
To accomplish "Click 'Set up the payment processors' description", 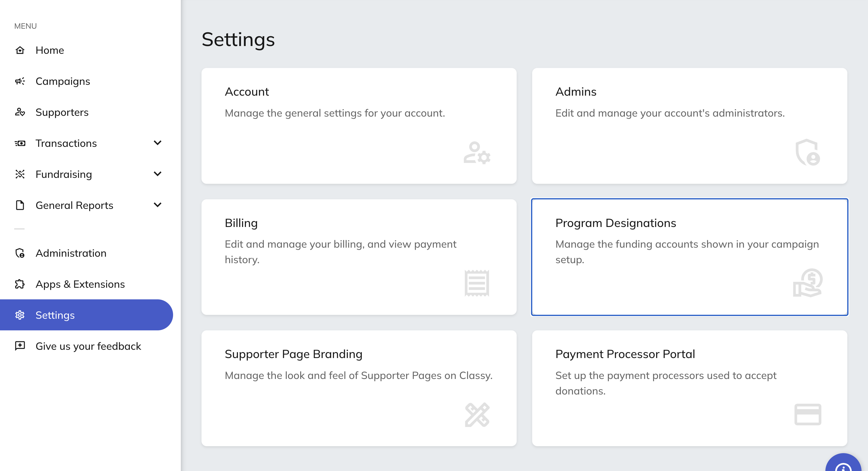I will (x=666, y=383).
